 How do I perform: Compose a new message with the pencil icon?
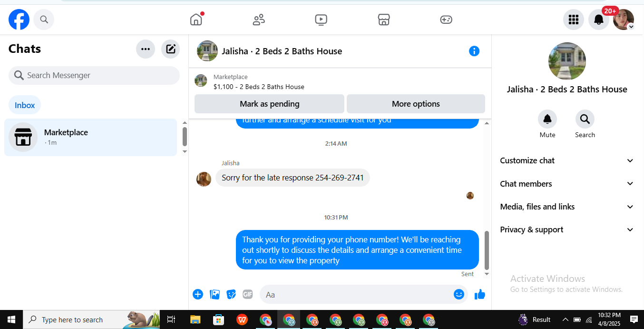coord(171,49)
